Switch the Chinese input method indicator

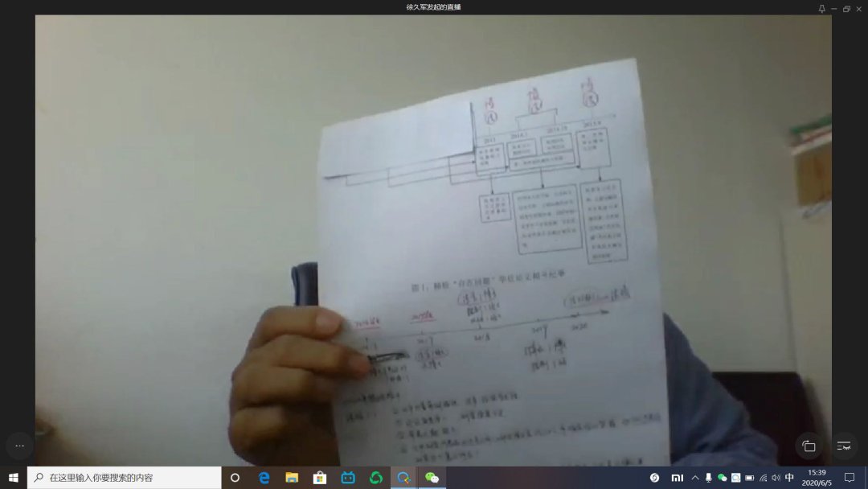789,478
